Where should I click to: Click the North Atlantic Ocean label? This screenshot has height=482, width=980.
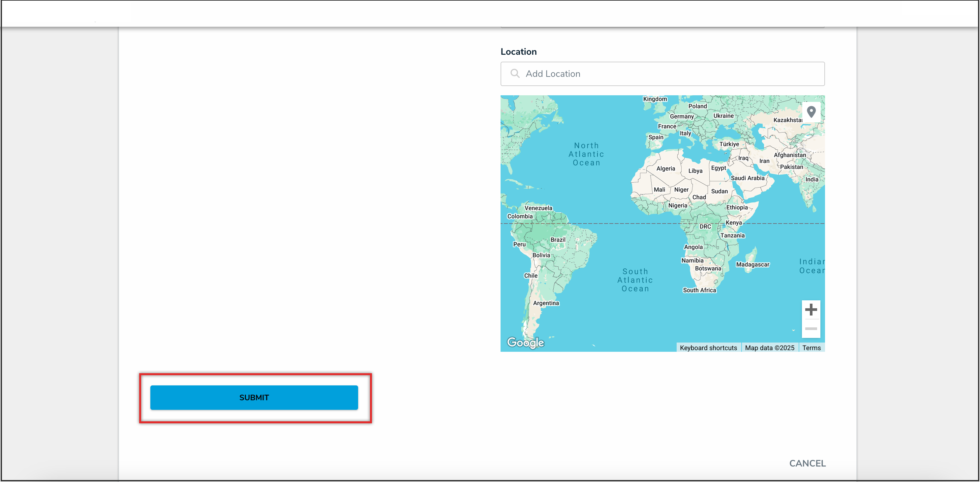(586, 154)
